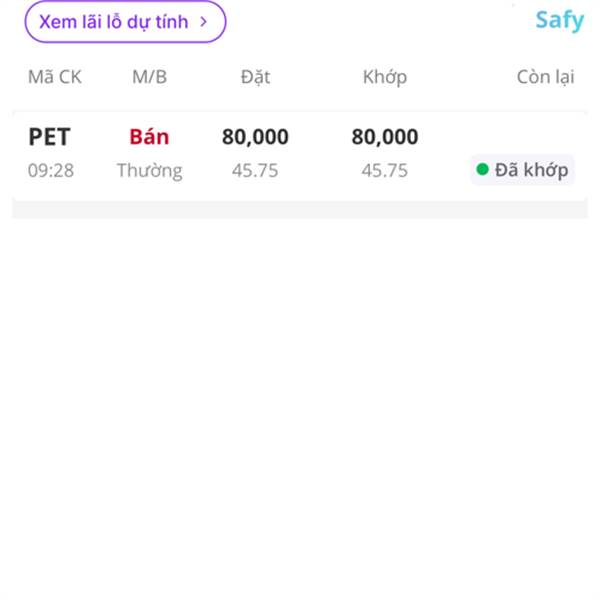Viewport: 600px width, 600px height.
Task: Click the green status dot icon
Action: click(482, 169)
